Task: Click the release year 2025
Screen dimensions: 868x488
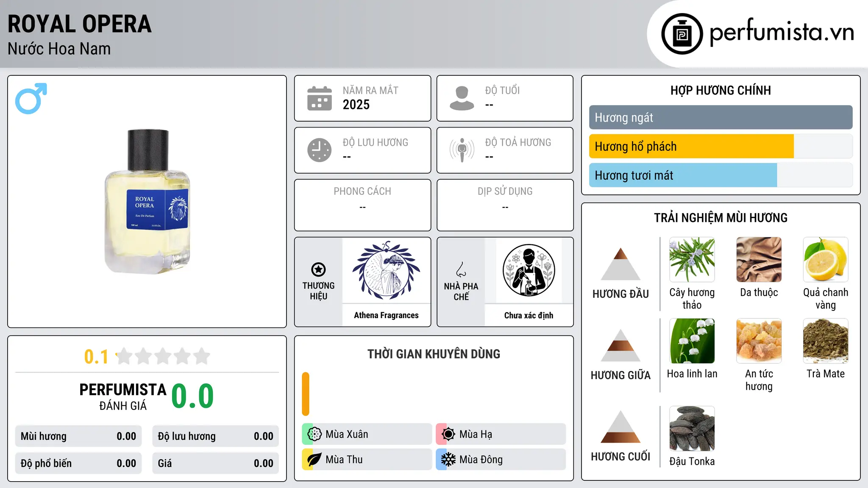Action: (356, 105)
